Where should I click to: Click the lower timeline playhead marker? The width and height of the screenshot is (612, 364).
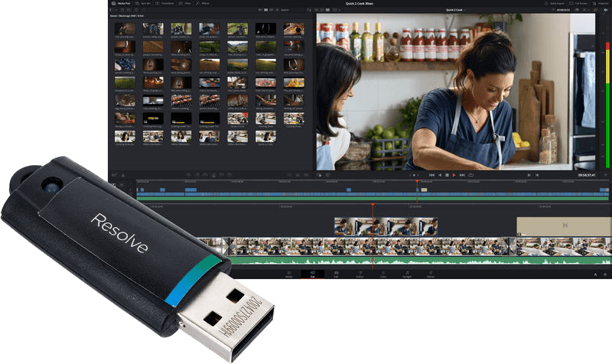[x=373, y=204]
